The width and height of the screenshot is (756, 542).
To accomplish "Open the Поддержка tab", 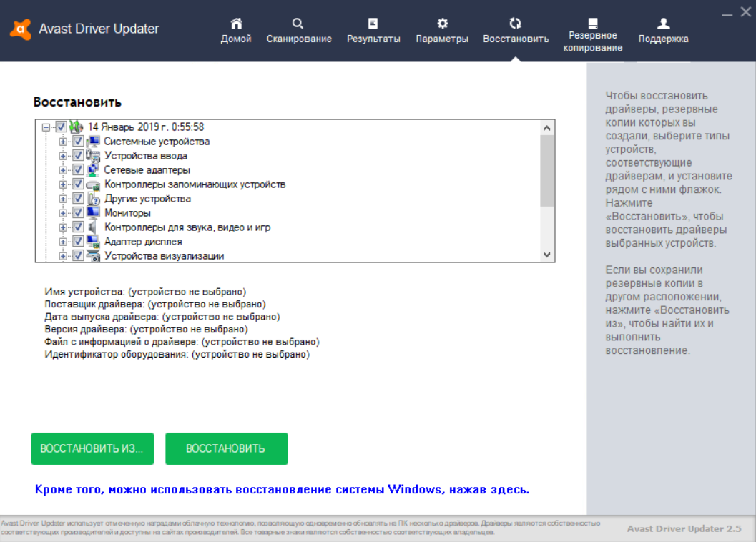I will pyautogui.click(x=664, y=31).
